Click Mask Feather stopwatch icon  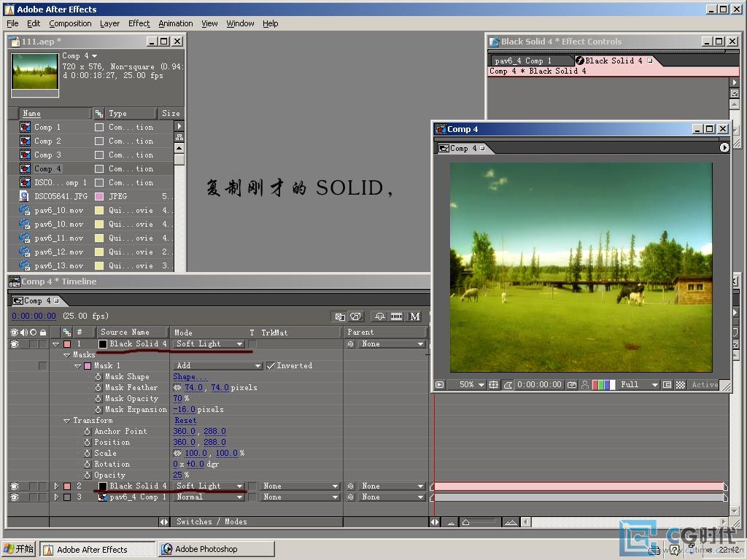pyautogui.click(x=98, y=388)
